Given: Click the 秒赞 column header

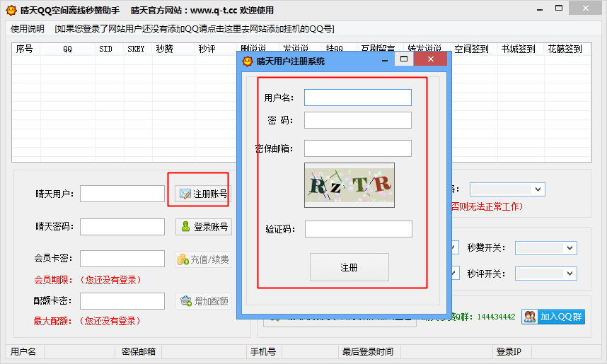Looking at the screenshot, I should click(173, 49).
